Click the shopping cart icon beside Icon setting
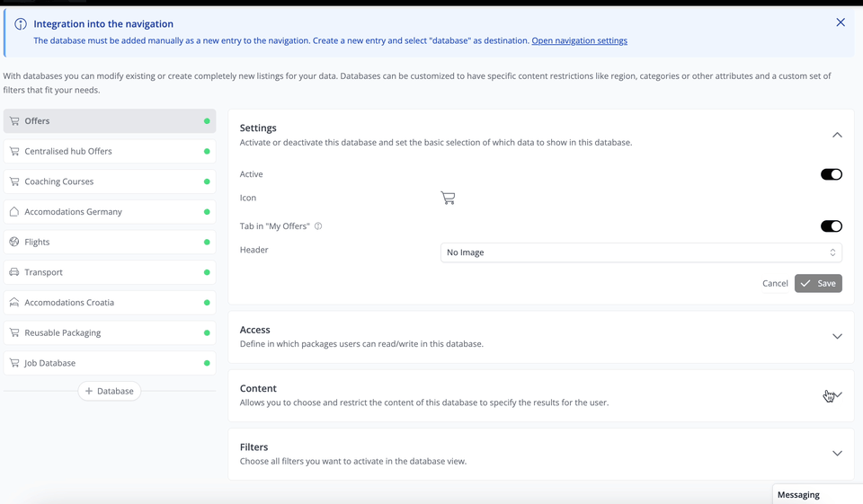863x504 pixels. click(x=448, y=198)
